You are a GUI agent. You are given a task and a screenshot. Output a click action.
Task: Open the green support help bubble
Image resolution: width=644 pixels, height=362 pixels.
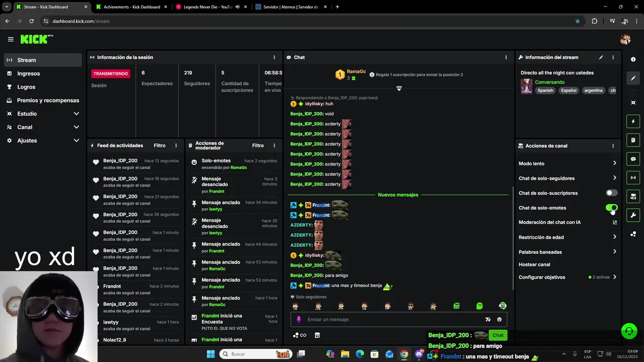(628, 331)
